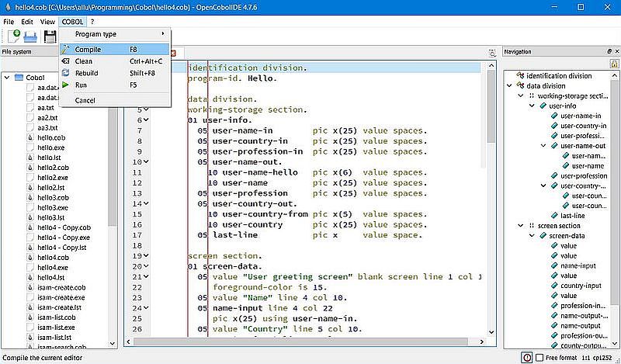Click the data division node icon
Viewport: 621px width, 364px height.
point(520,85)
